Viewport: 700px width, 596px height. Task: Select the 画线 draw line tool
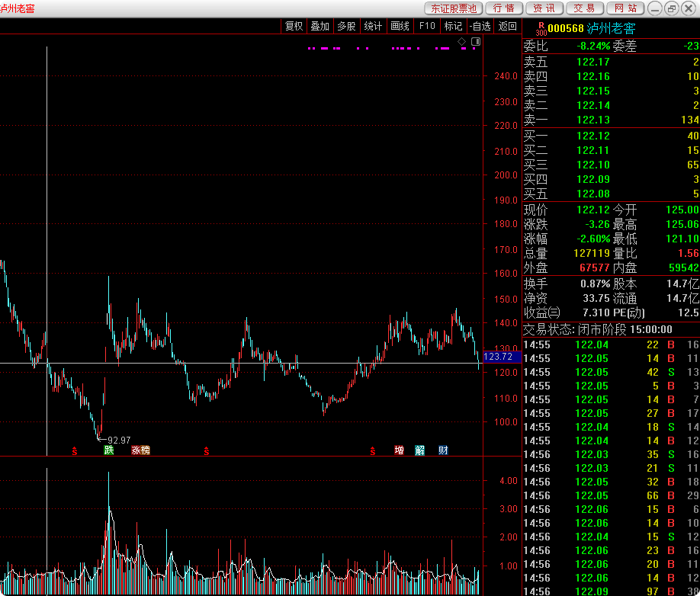click(x=400, y=27)
